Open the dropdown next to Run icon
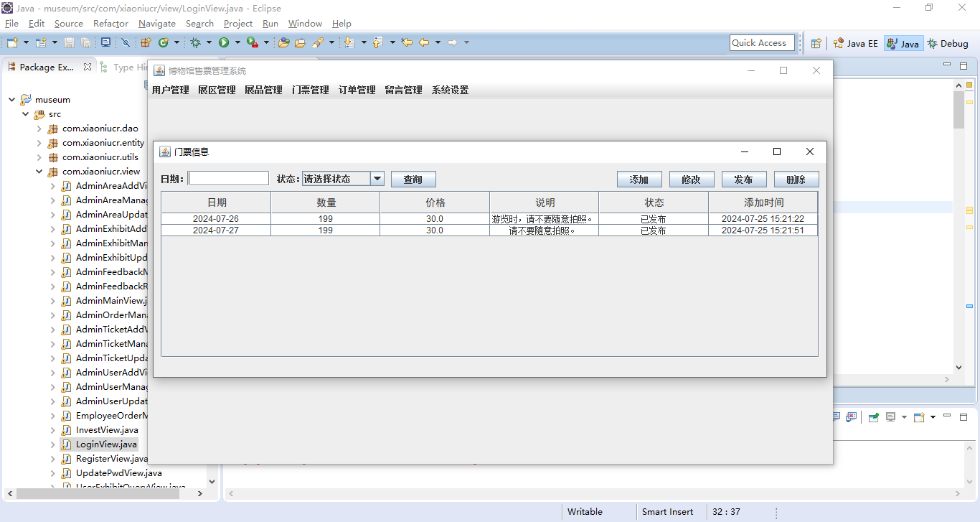 pos(237,43)
